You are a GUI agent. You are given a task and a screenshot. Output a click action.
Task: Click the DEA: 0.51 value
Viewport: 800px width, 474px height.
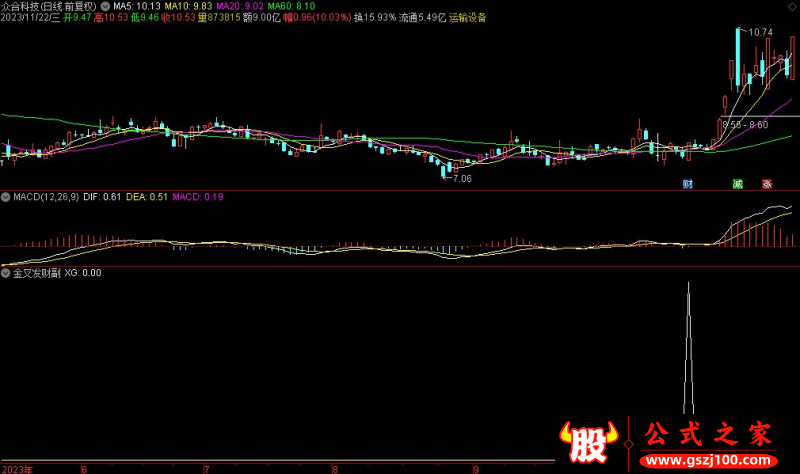click(x=147, y=197)
